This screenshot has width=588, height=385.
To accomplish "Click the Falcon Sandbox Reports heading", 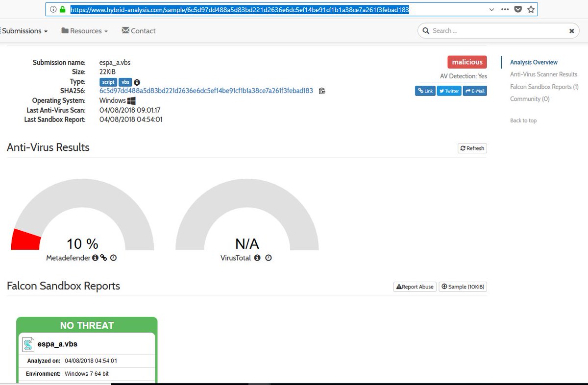I will 63,286.
